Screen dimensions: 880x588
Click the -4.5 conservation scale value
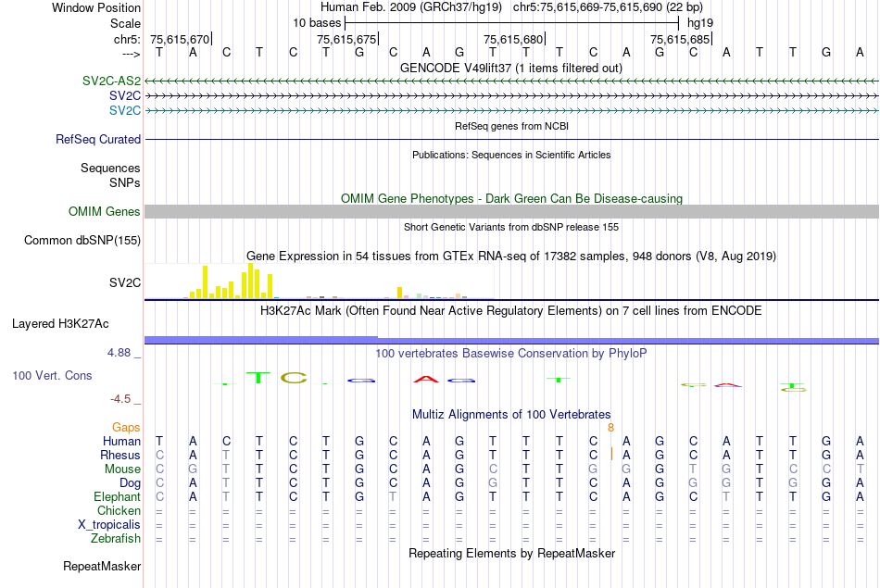(120, 399)
